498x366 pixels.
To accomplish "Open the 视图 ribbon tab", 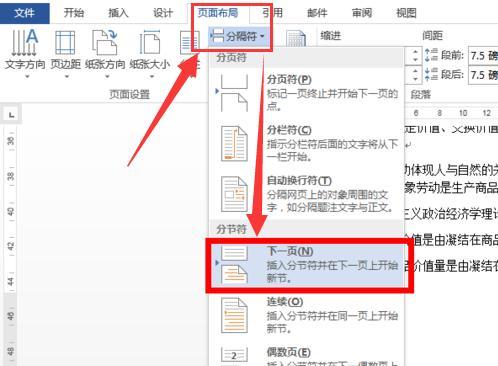I will pos(406,13).
